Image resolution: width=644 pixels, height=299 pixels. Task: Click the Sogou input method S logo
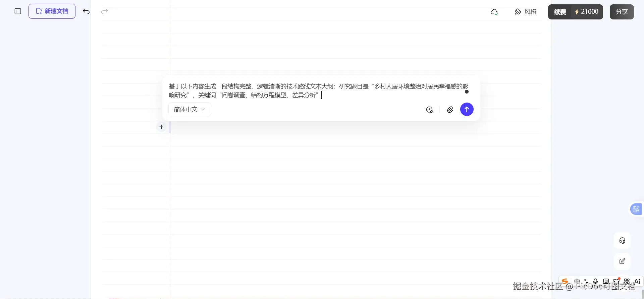click(x=565, y=281)
